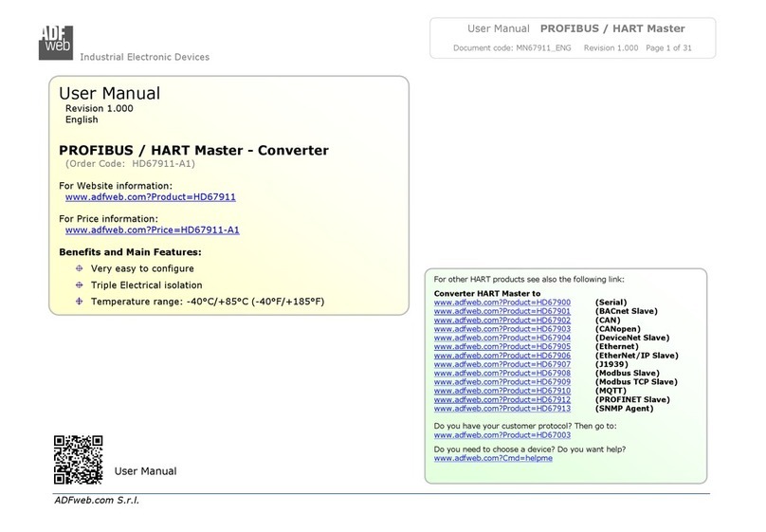The image size is (766, 532).
Task: Open the Product=HD67904 DeviceNet Slave link
Action: pos(502,338)
